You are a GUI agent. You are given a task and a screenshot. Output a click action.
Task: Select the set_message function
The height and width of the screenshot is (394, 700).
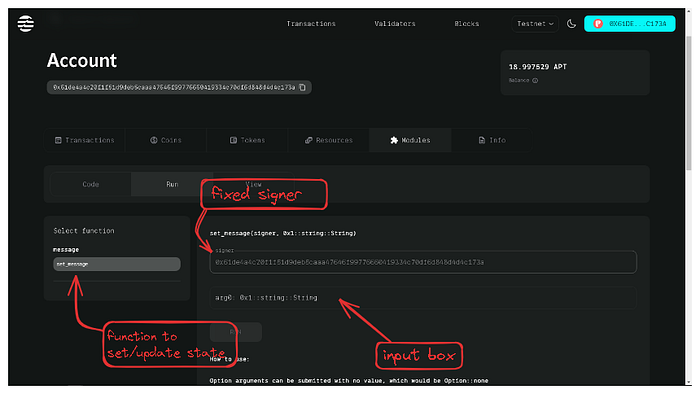pyautogui.click(x=117, y=264)
